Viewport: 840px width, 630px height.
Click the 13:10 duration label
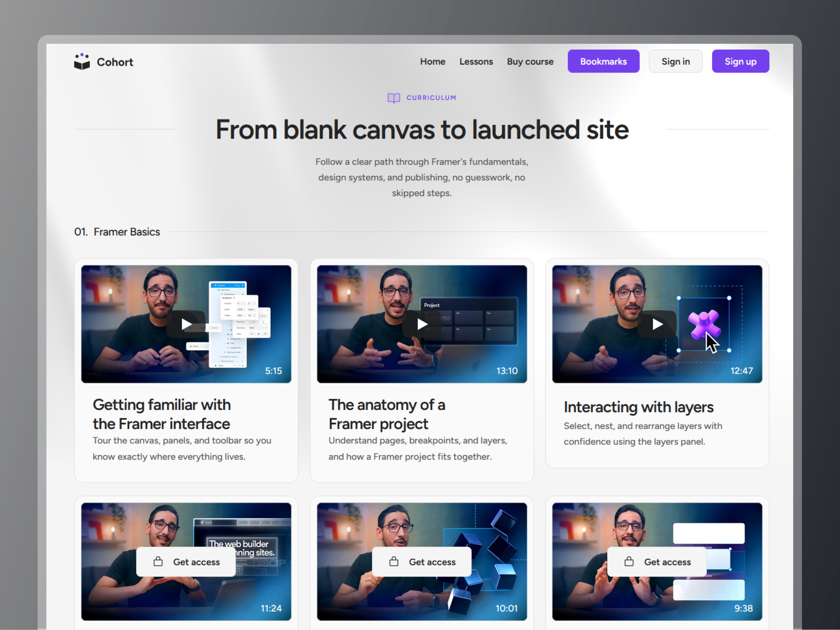507,371
